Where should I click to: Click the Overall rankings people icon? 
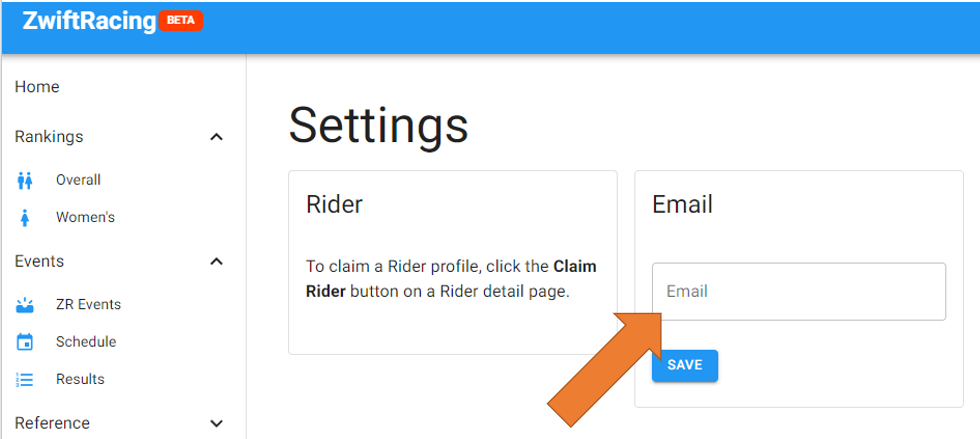(x=25, y=181)
